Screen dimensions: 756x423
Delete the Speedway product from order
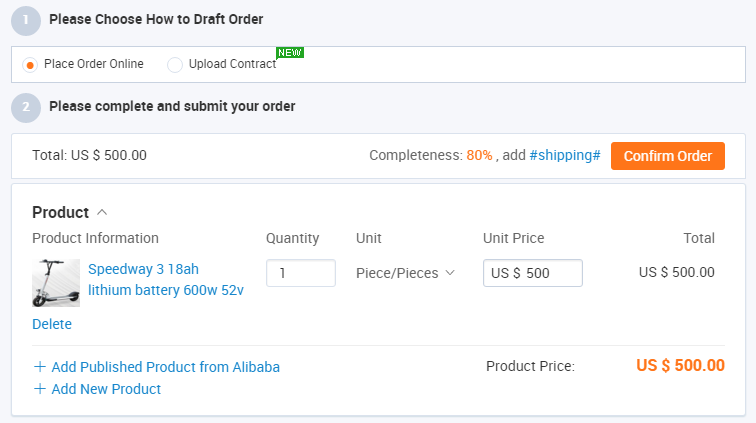[x=52, y=324]
